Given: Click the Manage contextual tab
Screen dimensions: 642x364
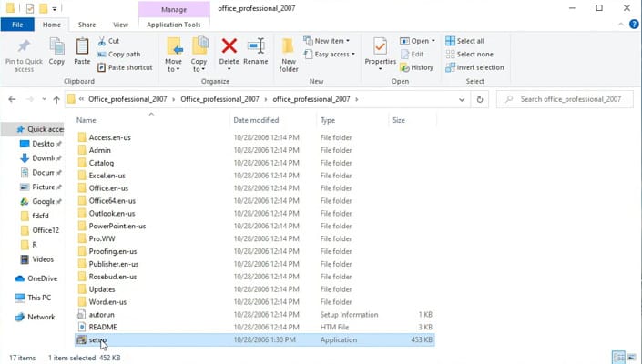Looking at the screenshot, I should tap(174, 9).
